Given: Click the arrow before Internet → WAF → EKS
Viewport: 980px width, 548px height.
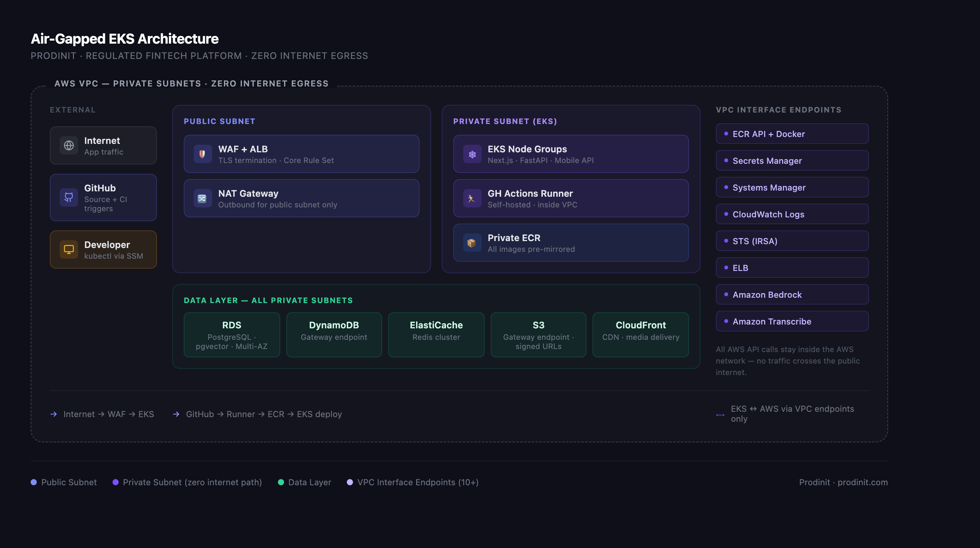Looking at the screenshot, I should tap(54, 414).
